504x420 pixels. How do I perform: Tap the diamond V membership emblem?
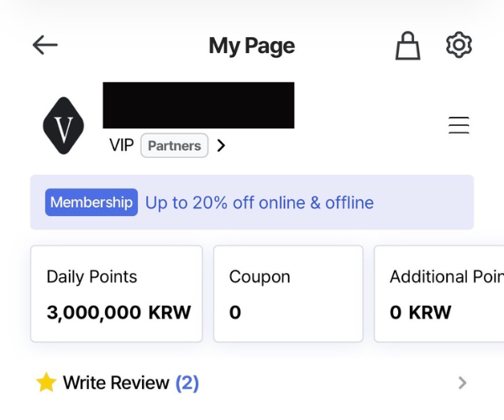pyautogui.click(x=63, y=126)
